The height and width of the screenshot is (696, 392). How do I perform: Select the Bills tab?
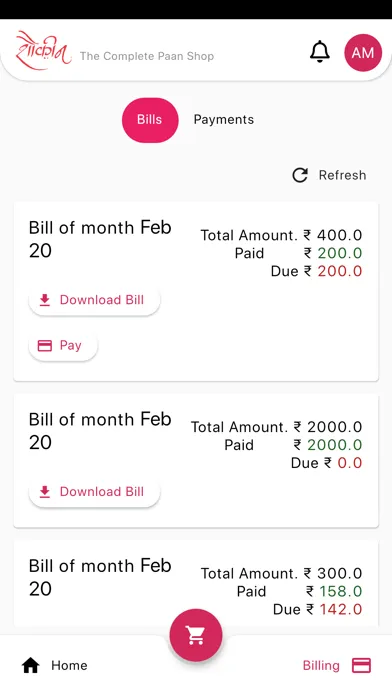coord(150,120)
